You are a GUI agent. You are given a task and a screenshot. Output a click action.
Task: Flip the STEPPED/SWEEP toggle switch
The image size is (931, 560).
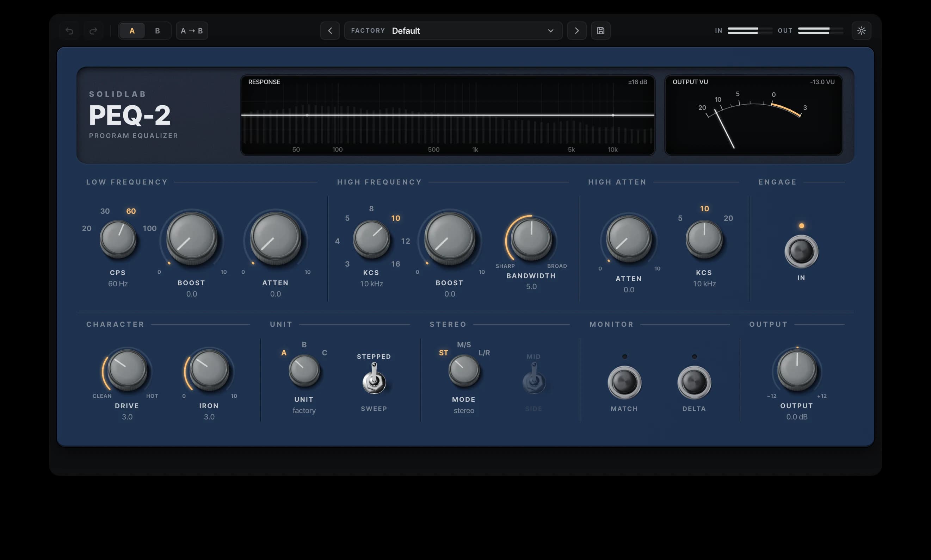click(374, 379)
